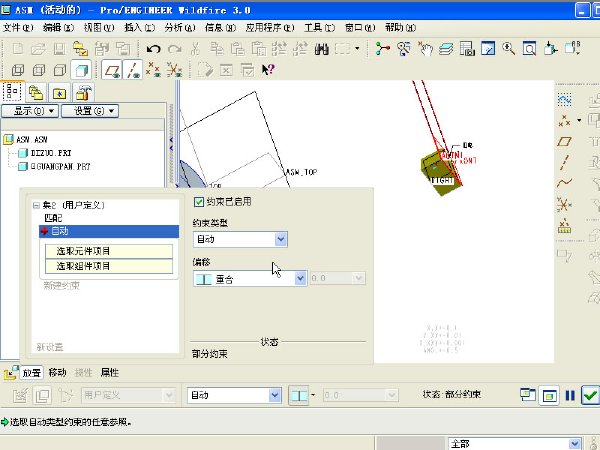Collapse the 集2 (用户定义) constraint set
The width and height of the screenshot is (600, 450).
pos(36,205)
